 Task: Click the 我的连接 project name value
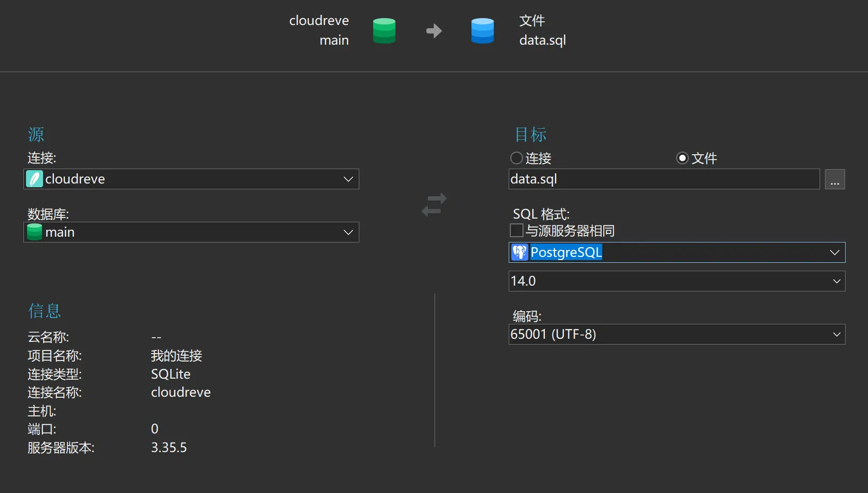tap(176, 356)
